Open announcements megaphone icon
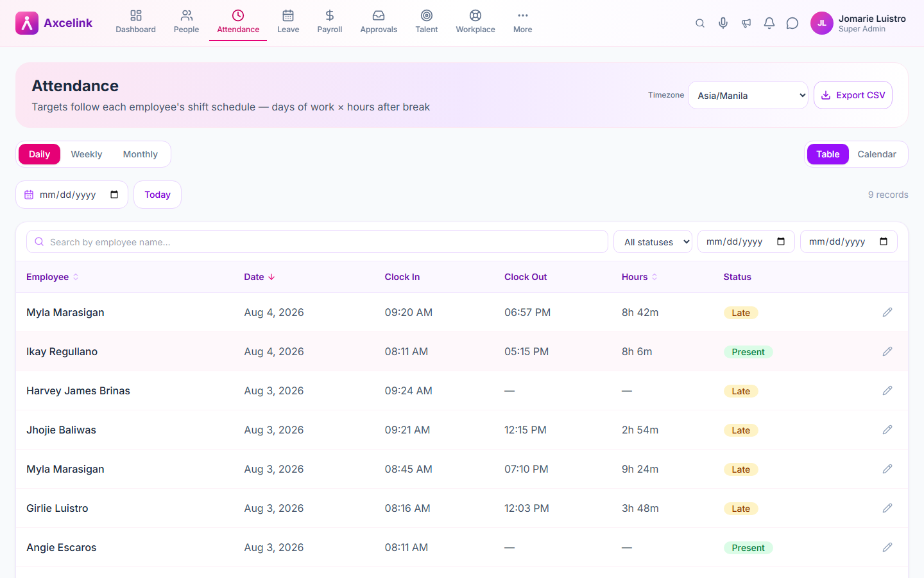This screenshot has height=578, width=924. coord(746,23)
